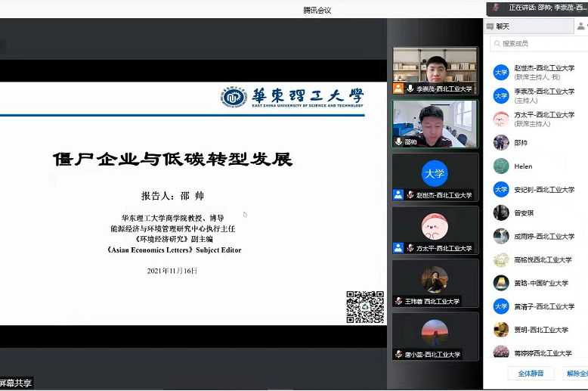This screenshot has height=391, width=588.
Task: Select 雷晗-中国矿业大学 in the member list
Action: pyautogui.click(x=540, y=284)
